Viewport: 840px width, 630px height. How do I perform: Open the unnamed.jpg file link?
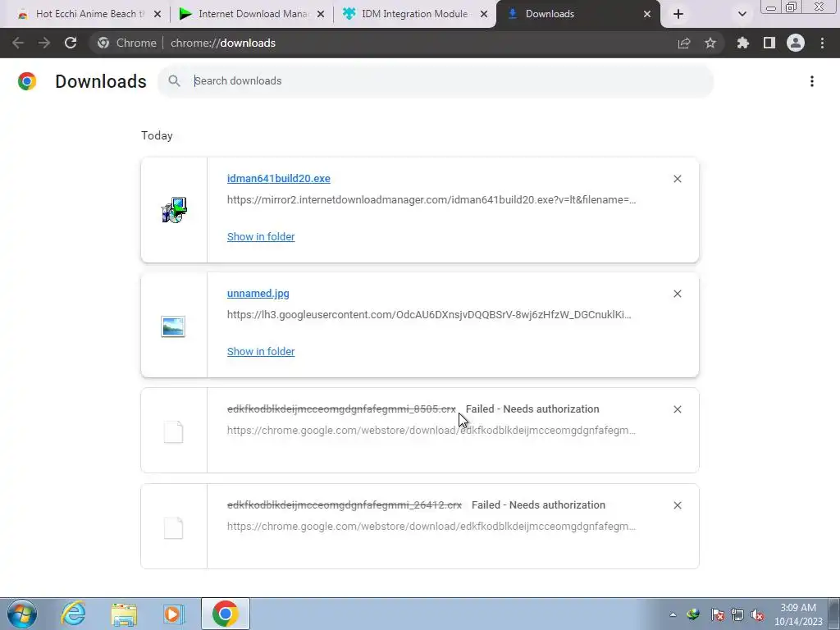258,294
